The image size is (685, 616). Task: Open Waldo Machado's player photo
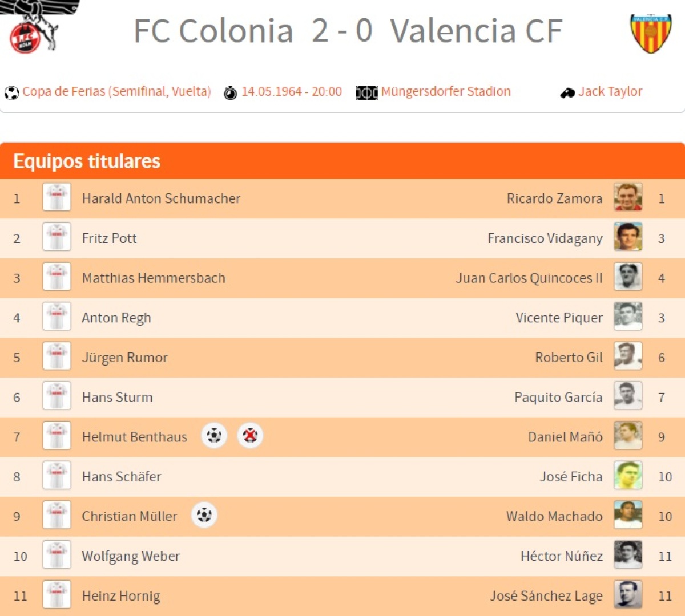coord(628,515)
